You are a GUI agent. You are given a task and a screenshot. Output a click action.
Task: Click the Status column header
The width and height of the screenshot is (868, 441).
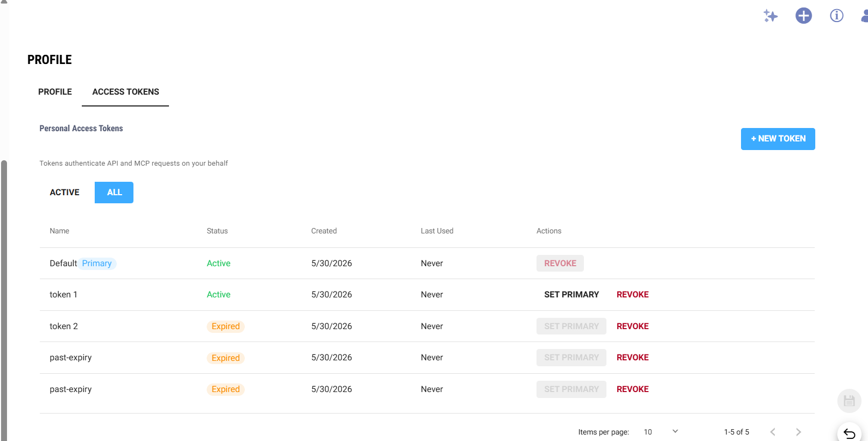(x=217, y=231)
